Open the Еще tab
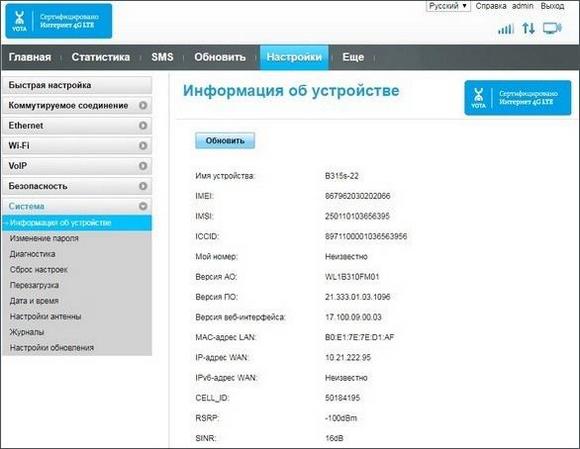 [353, 57]
